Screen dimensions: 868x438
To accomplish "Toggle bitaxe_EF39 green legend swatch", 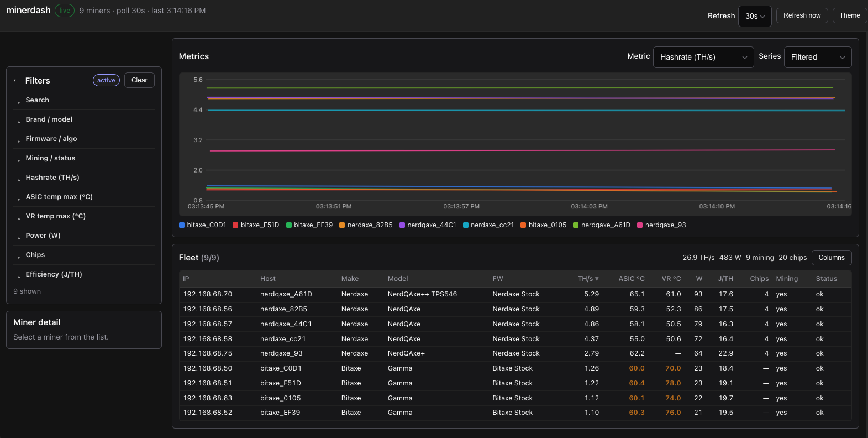I will click(x=289, y=225).
